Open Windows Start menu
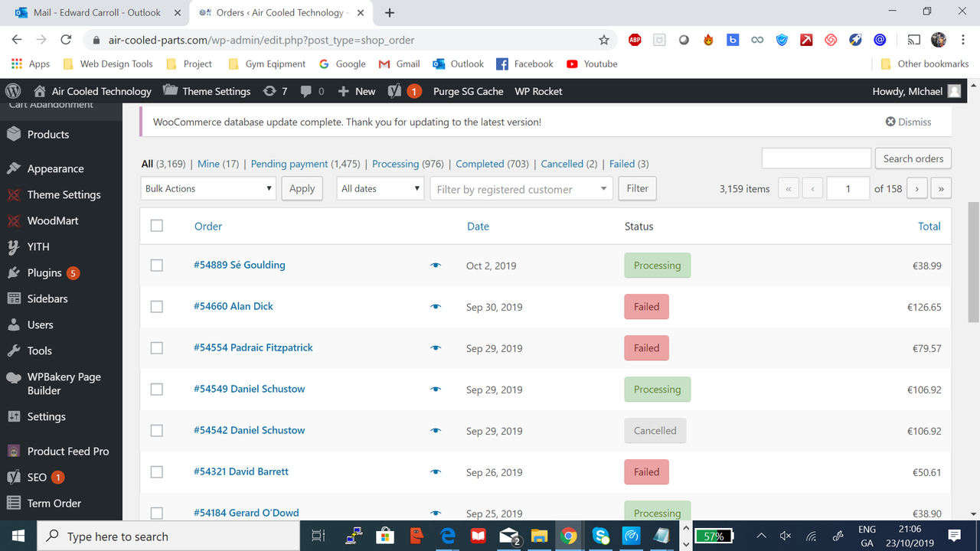 pyautogui.click(x=18, y=536)
